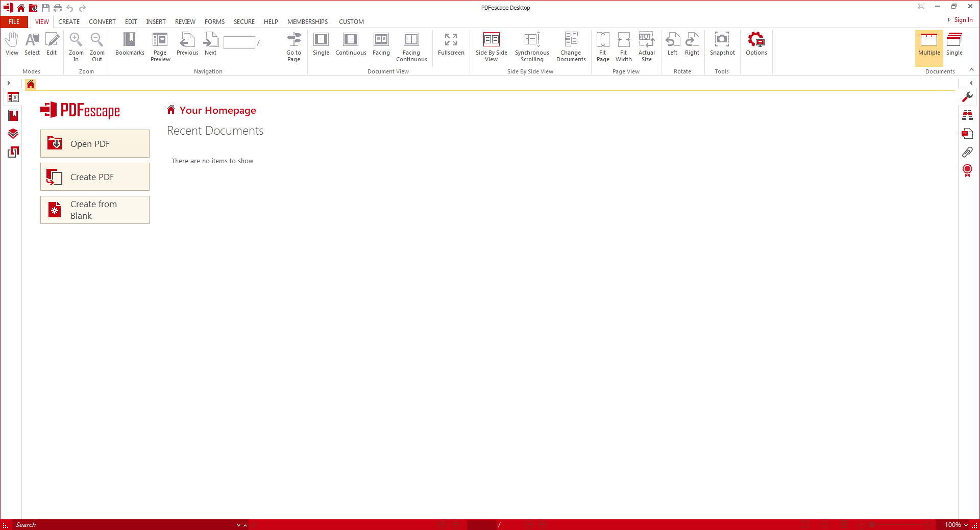The height and width of the screenshot is (530, 980).
Task: Select the Homepage document tab
Action: pyautogui.click(x=31, y=84)
